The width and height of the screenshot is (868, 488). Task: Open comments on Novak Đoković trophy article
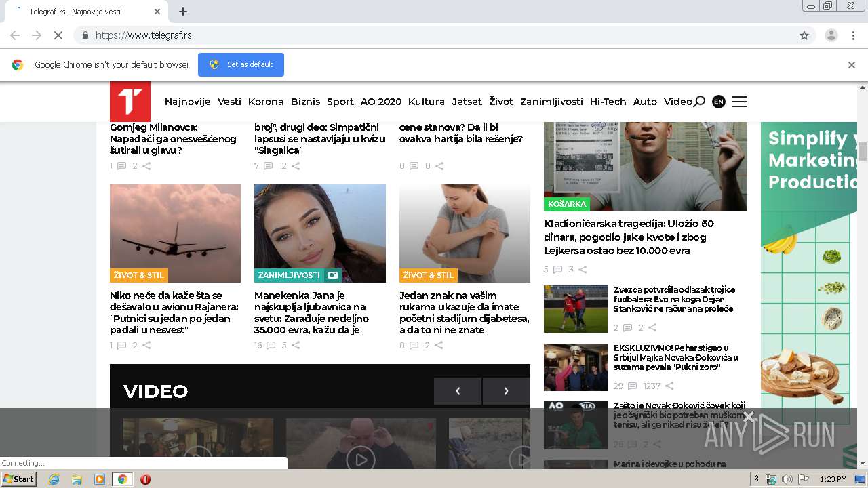click(x=632, y=386)
